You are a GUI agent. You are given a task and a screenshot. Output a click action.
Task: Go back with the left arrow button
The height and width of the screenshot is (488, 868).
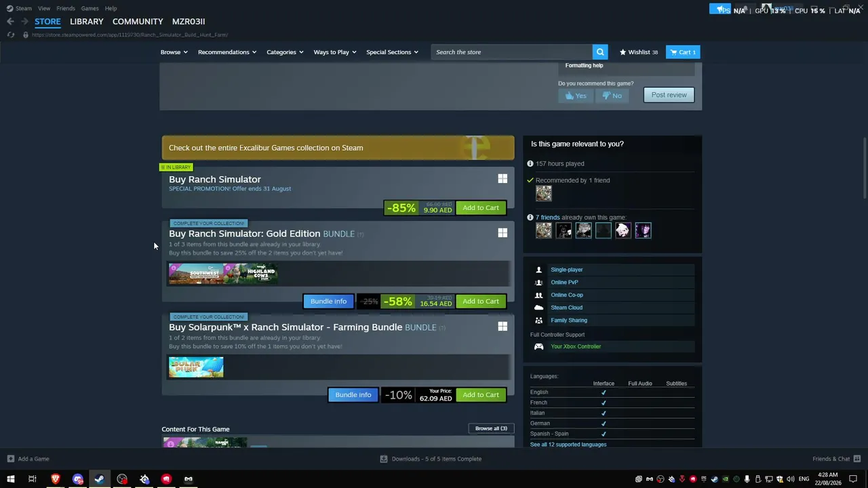click(10, 22)
